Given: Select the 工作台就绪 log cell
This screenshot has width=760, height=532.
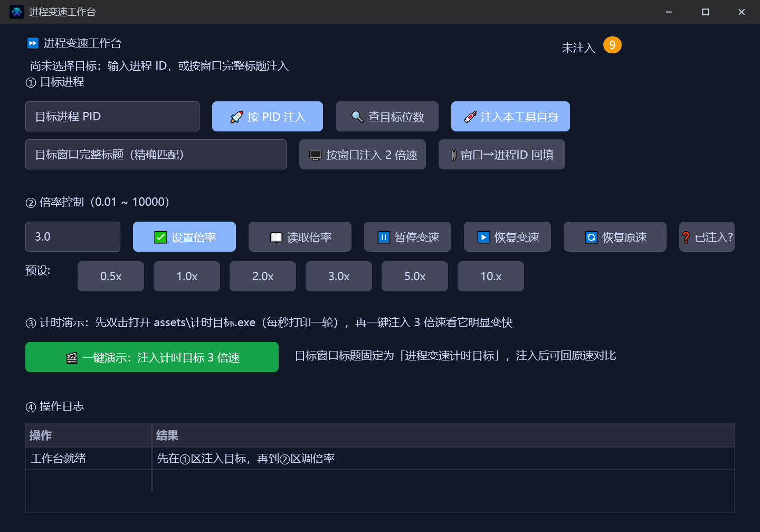Looking at the screenshot, I should tap(89, 458).
